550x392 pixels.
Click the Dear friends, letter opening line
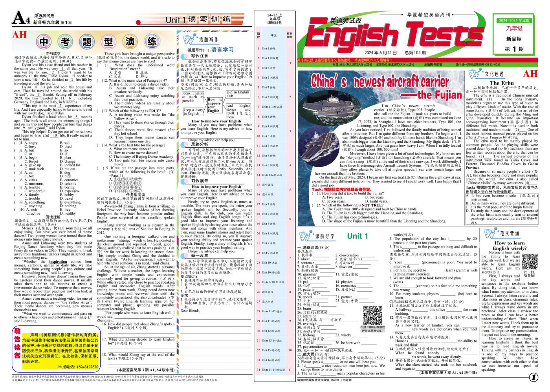click(x=190, y=311)
